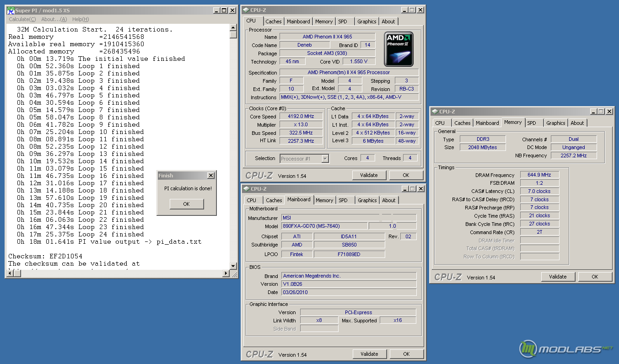The height and width of the screenshot is (364, 619).
Task: Click the Bus Speed value 322.5 MHz
Action: (301, 133)
